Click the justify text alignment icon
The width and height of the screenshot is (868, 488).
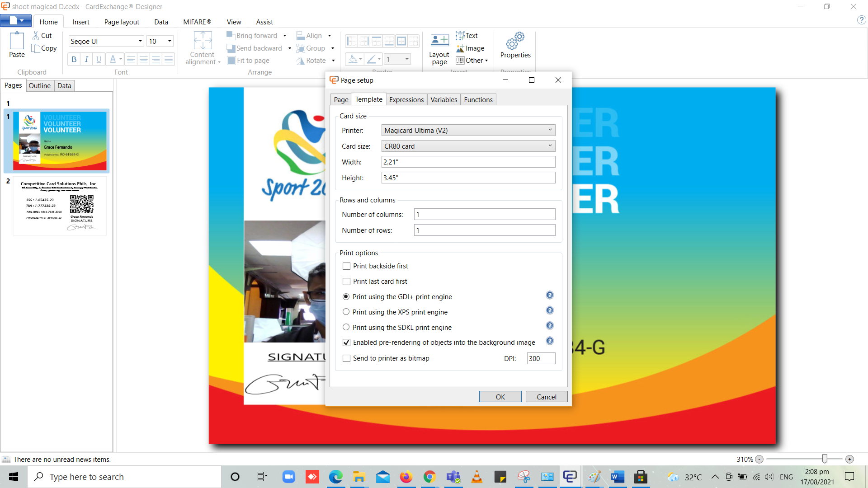[169, 59]
